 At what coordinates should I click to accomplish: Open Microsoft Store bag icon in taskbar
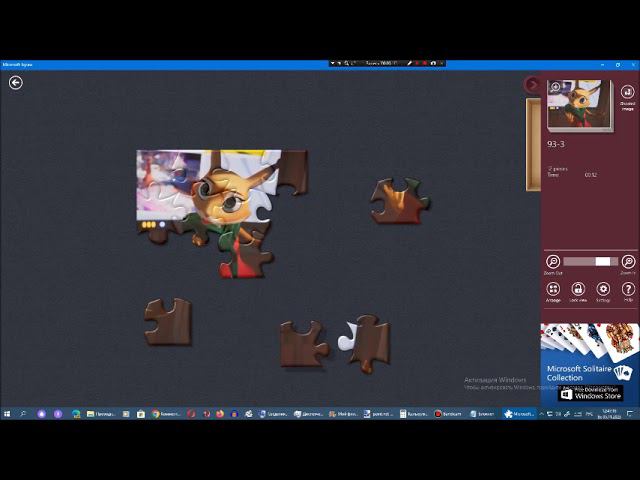click(x=141, y=414)
